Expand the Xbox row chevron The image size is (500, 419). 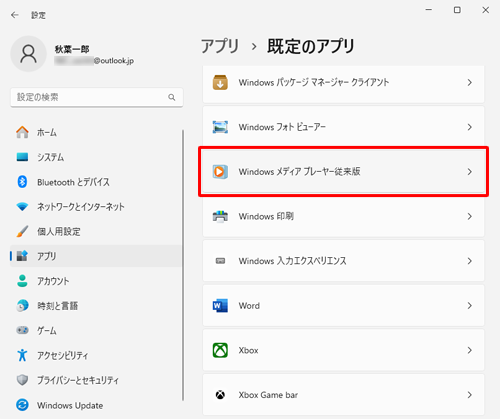(470, 350)
